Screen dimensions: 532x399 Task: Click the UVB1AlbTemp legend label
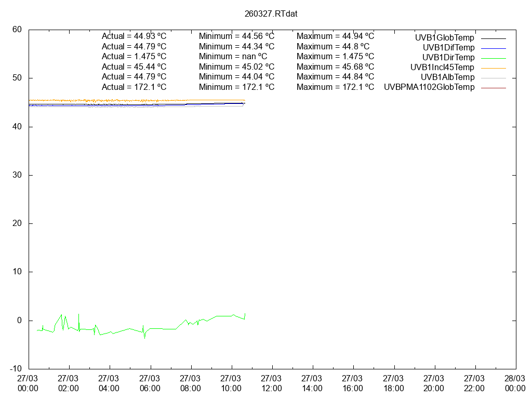point(447,77)
